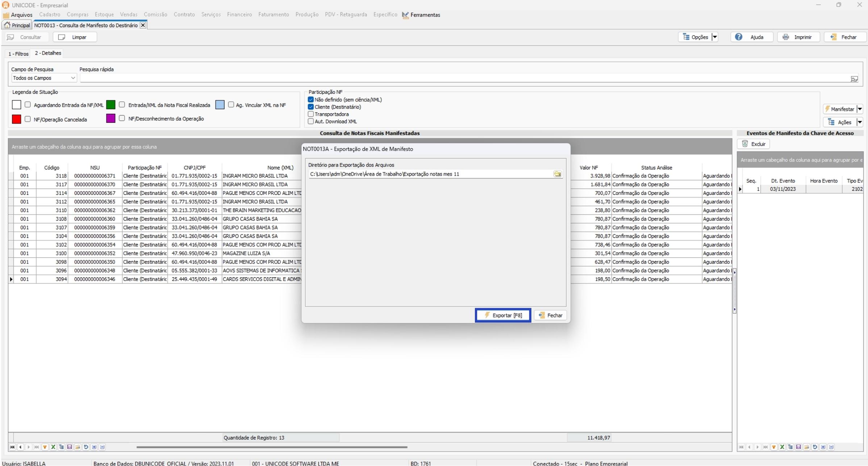
Task: Click green Excel export icon below main grid
Action: (53, 447)
